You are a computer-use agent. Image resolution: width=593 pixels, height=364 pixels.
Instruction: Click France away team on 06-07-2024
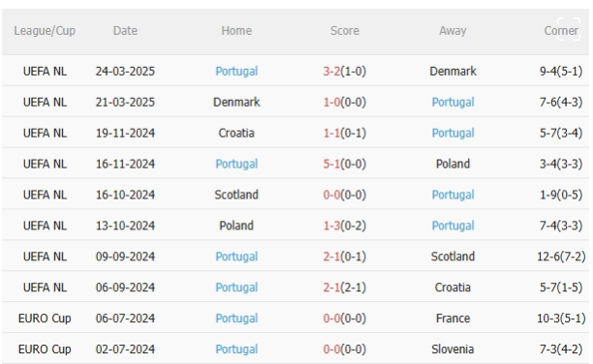tap(453, 318)
